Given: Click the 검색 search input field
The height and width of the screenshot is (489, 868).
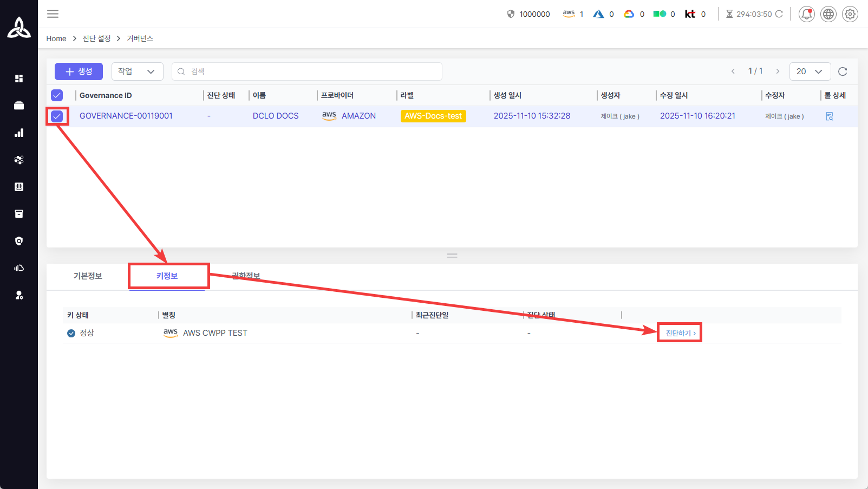Looking at the screenshot, I should coord(307,71).
